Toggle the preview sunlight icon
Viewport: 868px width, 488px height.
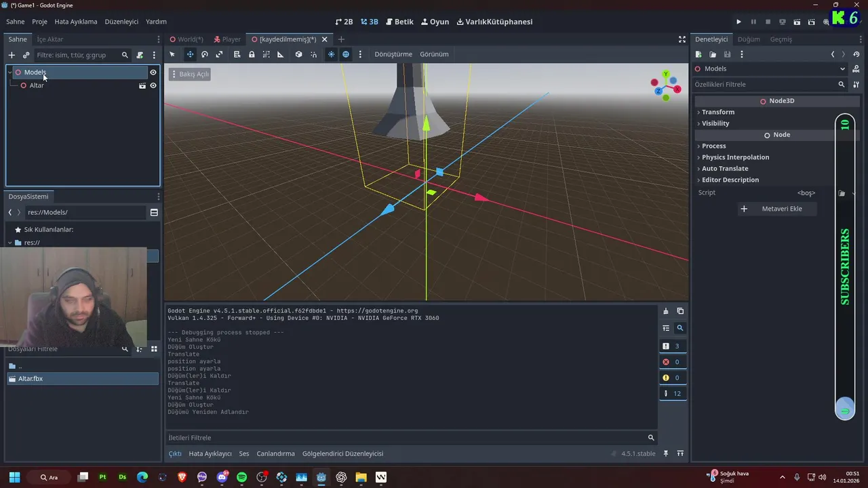[x=331, y=54]
